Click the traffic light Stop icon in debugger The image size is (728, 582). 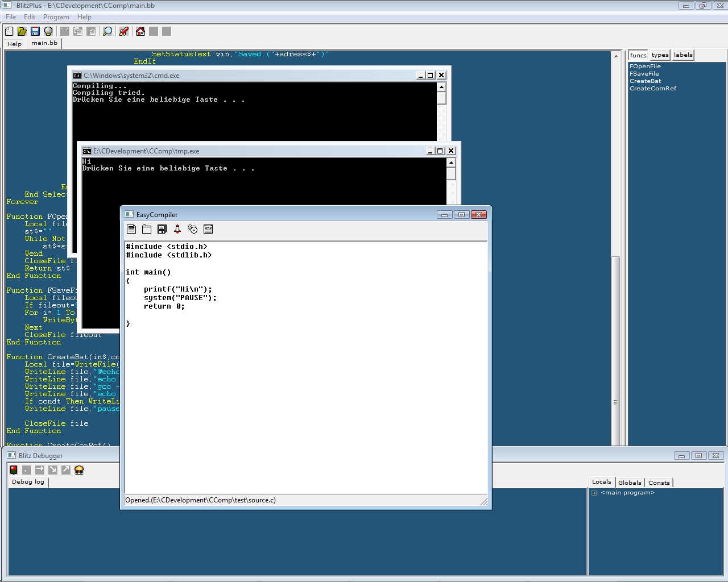[x=14, y=470]
